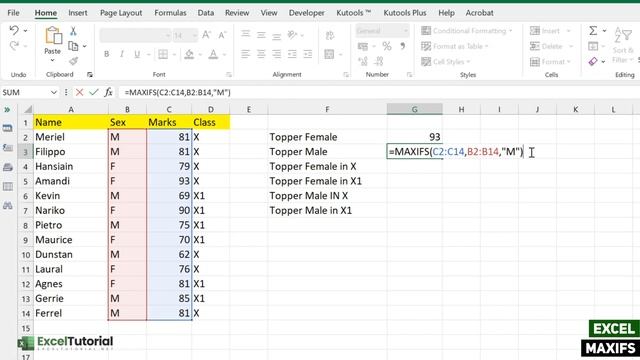Click the Copy icon

(73, 46)
